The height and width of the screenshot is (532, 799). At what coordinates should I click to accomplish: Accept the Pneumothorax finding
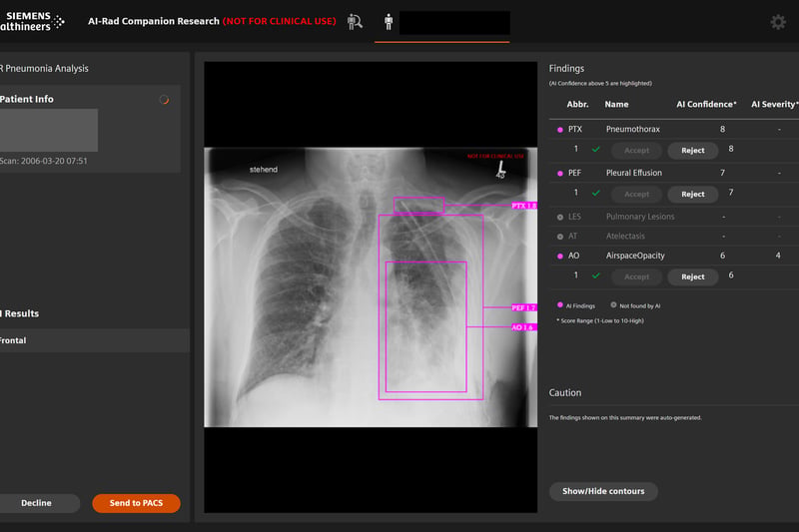[x=636, y=151]
